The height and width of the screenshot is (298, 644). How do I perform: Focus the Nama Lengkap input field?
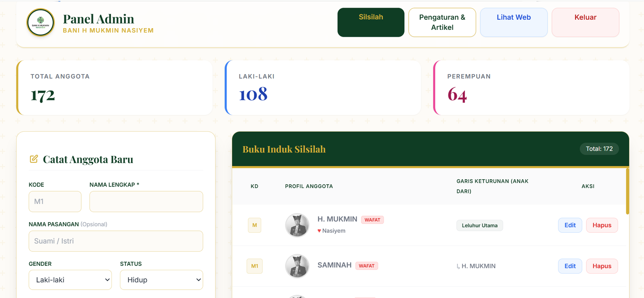146,201
